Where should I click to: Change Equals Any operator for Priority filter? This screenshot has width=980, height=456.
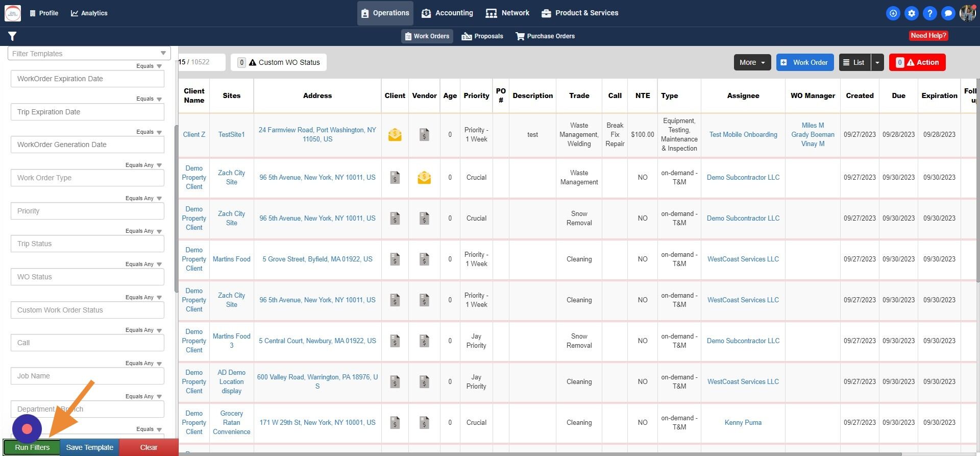144,199
